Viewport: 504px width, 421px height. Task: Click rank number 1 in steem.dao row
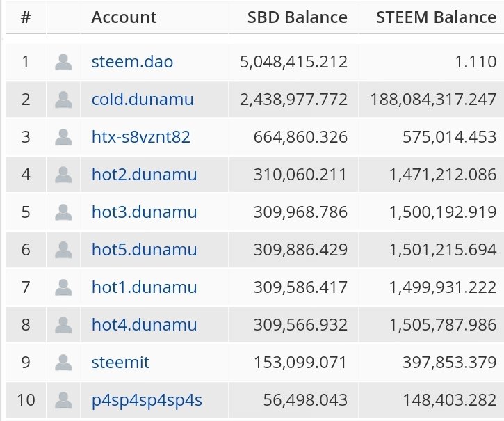pyautogui.click(x=26, y=62)
